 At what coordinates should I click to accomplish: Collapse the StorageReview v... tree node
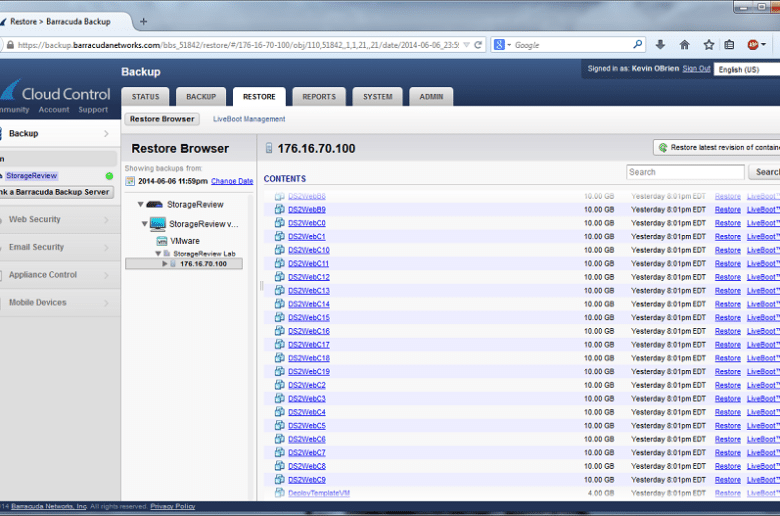(144, 224)
